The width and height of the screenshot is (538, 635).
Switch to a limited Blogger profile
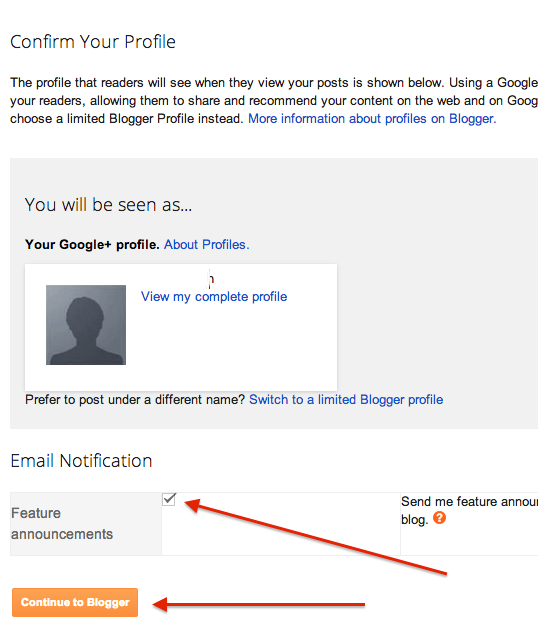click(x=346, y=400)
